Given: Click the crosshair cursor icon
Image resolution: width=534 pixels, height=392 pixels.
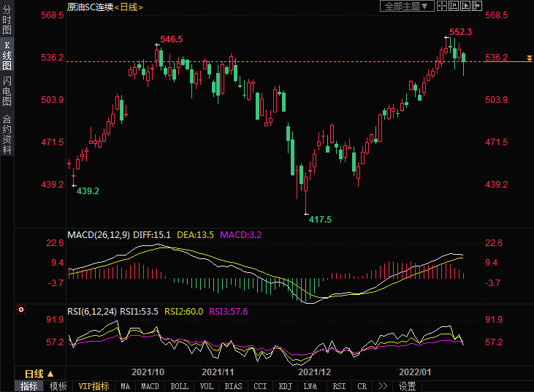Looking at the screenshot, I should 442,6.
